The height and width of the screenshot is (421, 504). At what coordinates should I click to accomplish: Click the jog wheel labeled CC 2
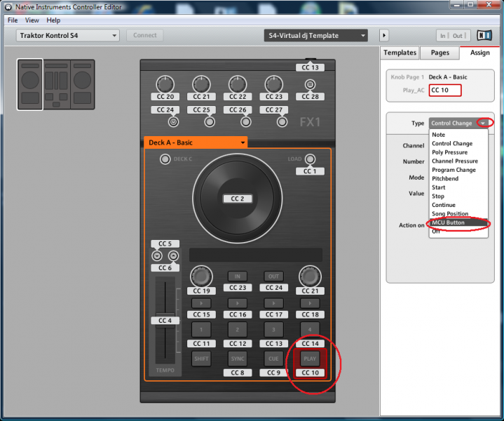coord(238,199)
